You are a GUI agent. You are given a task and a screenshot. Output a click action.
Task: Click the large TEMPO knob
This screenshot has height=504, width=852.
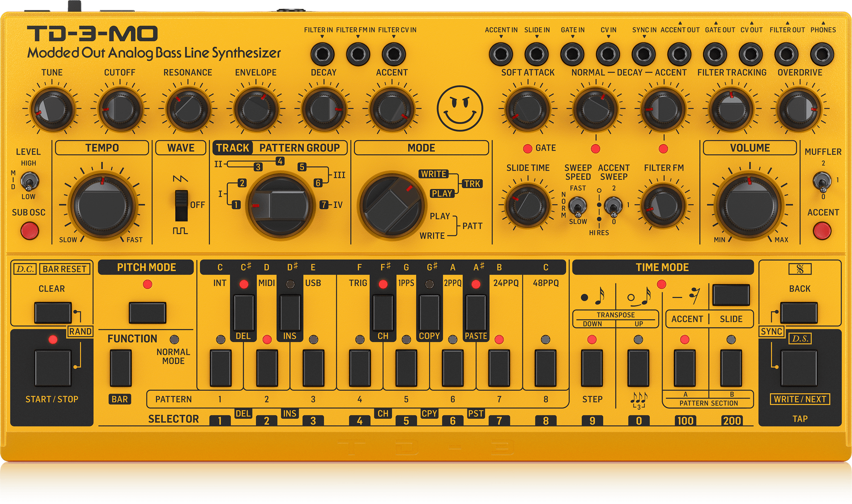click(102, 205)
